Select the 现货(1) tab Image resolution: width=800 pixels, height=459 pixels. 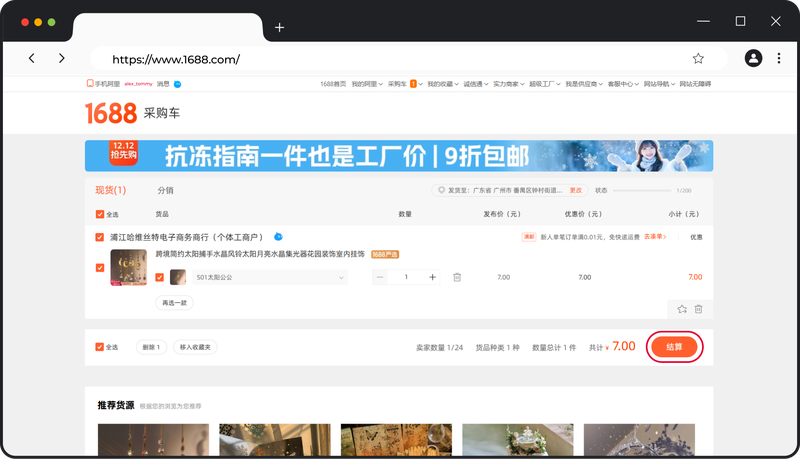point(110,190)
